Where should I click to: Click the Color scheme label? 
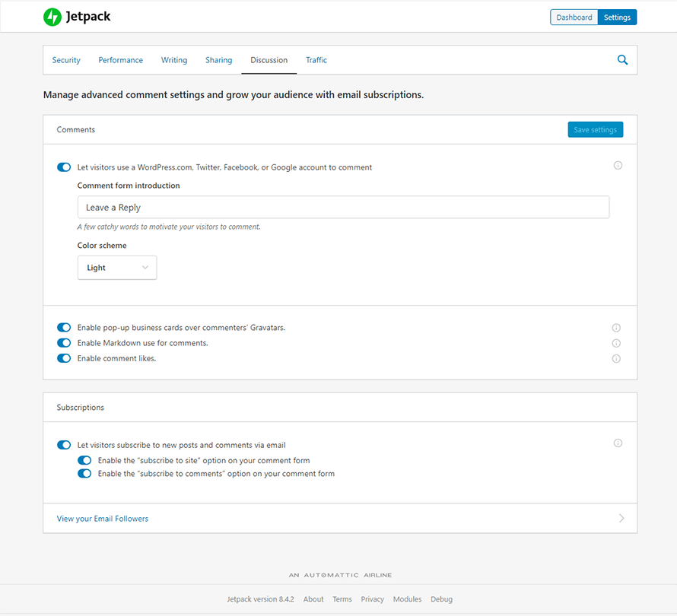click(102, 245)
